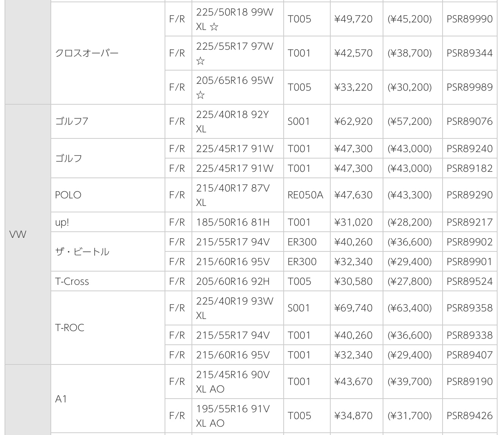
Task: Select the ザ・ビートル model cell
Action: tap(82, 252)
